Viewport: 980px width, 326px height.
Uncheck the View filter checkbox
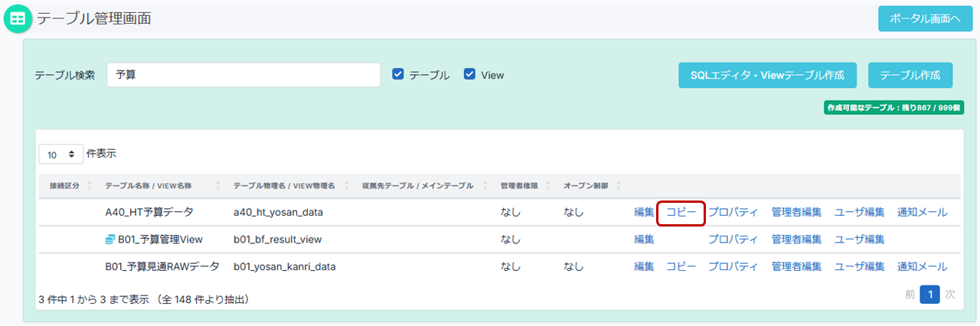point(470,74)
